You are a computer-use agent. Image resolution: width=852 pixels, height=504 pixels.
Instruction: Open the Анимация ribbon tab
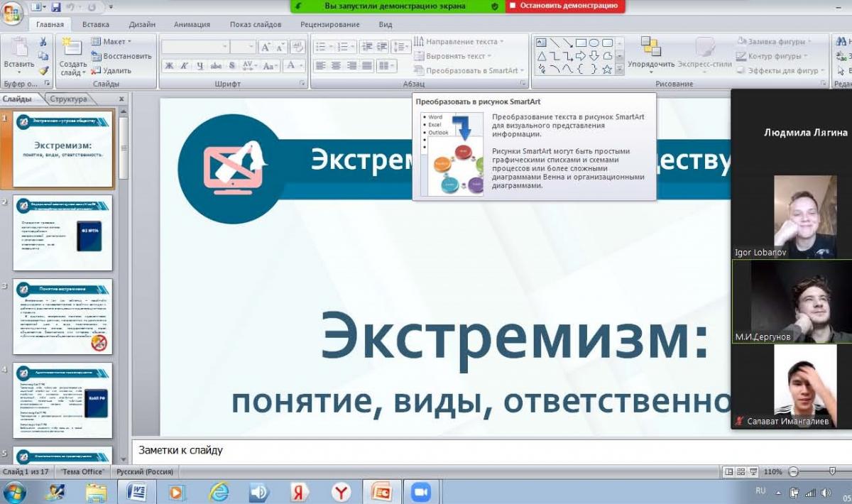[x=192, y=24]
